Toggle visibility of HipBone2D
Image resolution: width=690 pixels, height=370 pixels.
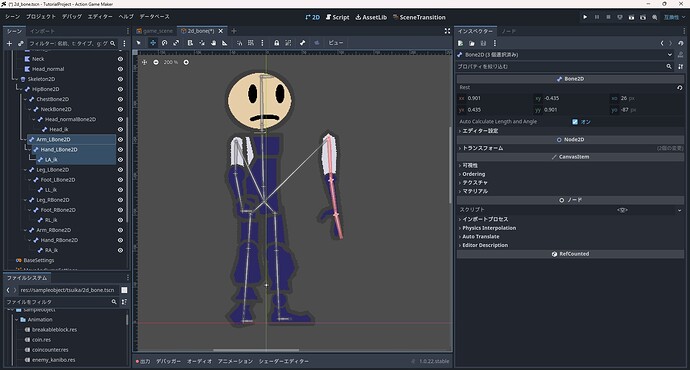(120, 89)
